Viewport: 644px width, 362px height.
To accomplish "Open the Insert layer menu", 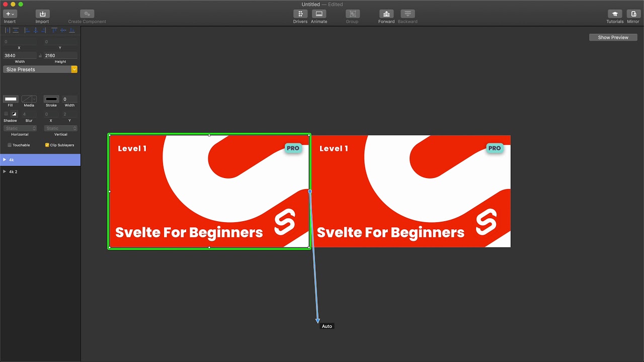I will (10, 14).
